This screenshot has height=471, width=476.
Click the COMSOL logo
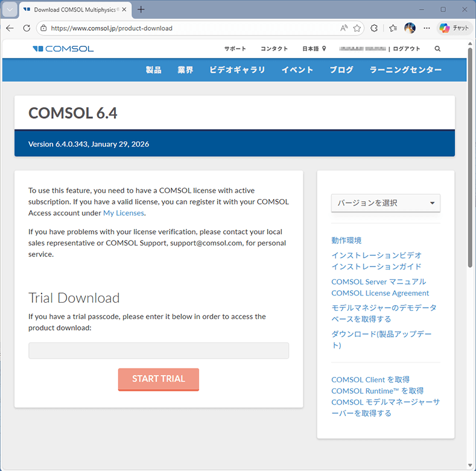coord(63,49)
